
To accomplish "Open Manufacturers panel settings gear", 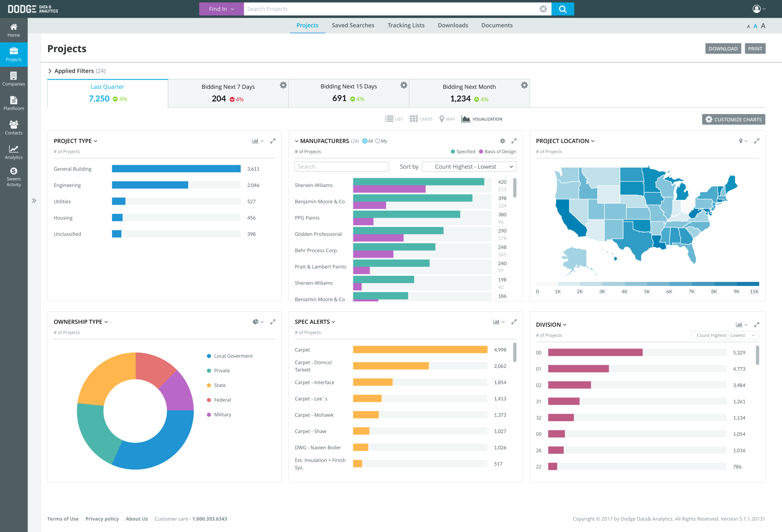I will tap(502, 141).
